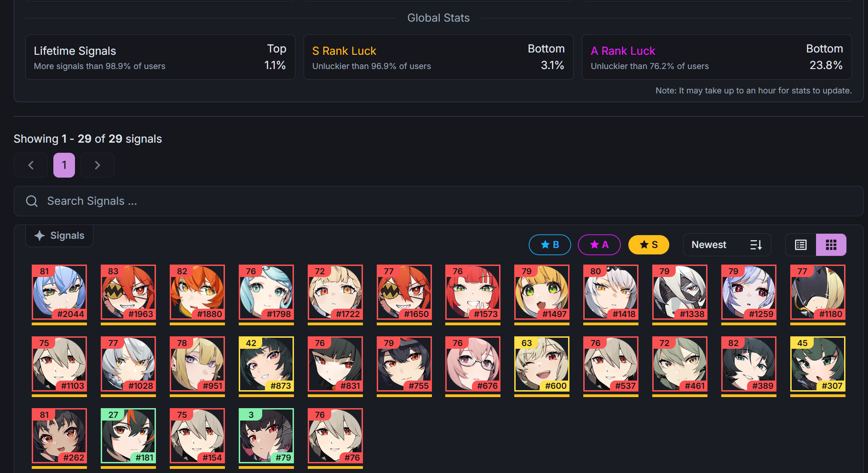Click the sort order icon
Viewport: 868px width, 473px height.
coord(756,245)
